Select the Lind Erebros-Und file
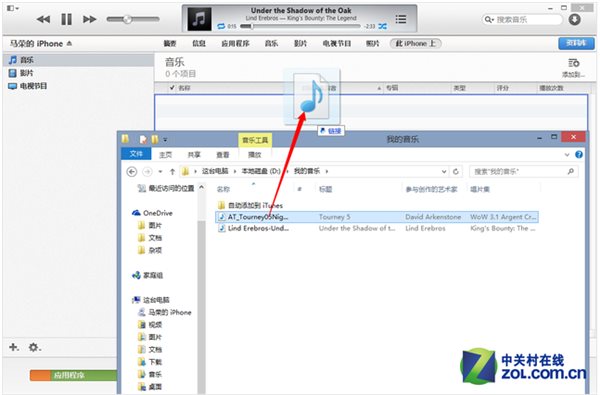The image size is (600, 395). coord(377,229)
